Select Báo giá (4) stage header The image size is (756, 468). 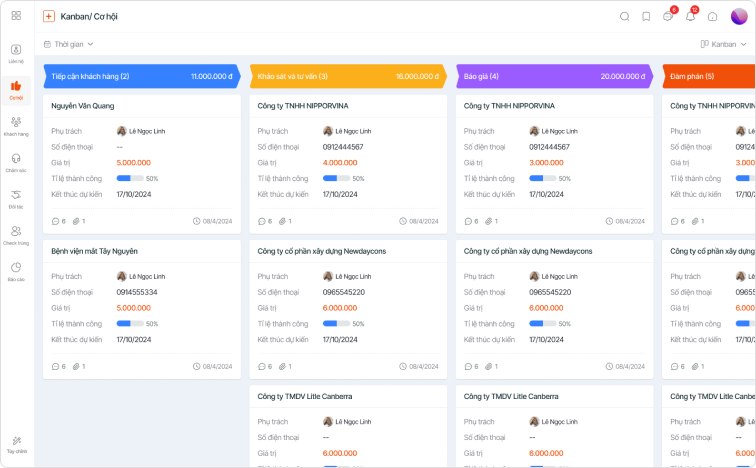[x=554, y=76]
